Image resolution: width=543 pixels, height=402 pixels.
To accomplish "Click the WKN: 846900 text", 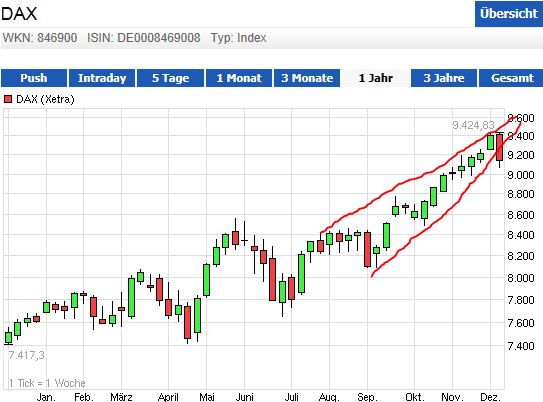I will [x=40, y=38].
